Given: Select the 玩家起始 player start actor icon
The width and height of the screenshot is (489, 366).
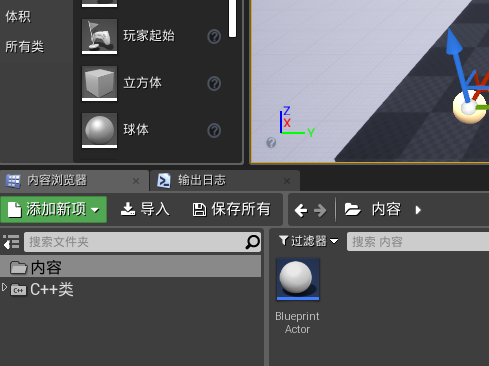Looking at the screenshot, I should [x=99, y=36].
